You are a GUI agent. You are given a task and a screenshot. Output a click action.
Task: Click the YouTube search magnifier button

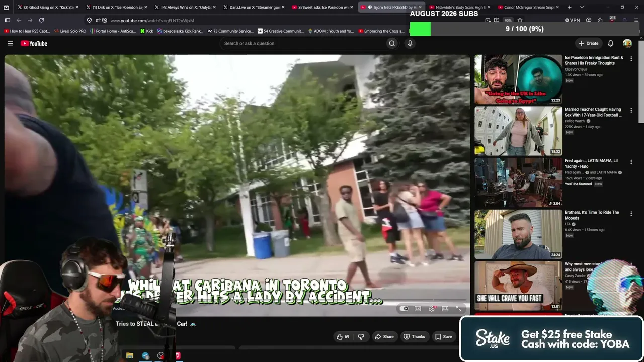392,43
